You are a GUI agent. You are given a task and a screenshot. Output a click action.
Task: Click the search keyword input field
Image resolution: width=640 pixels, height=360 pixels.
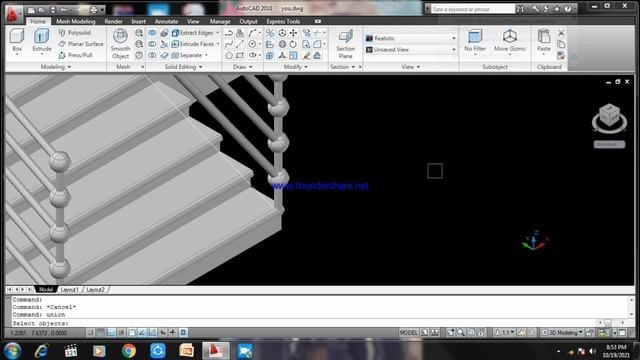[x=473, y=9]
